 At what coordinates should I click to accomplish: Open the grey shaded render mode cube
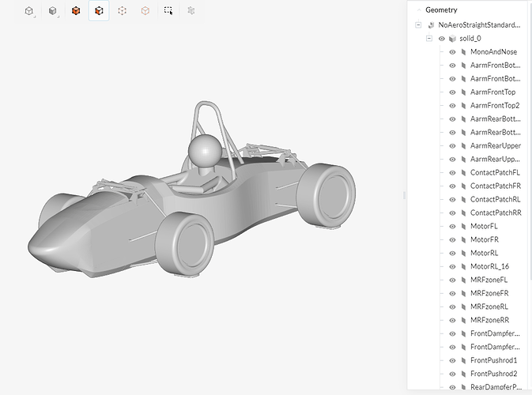tap(53, 11)
